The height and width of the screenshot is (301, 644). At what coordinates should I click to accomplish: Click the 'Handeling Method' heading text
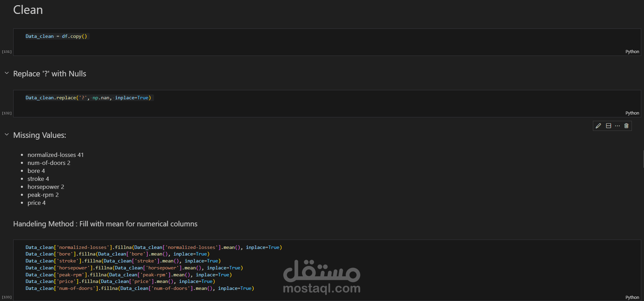point(105,224)
